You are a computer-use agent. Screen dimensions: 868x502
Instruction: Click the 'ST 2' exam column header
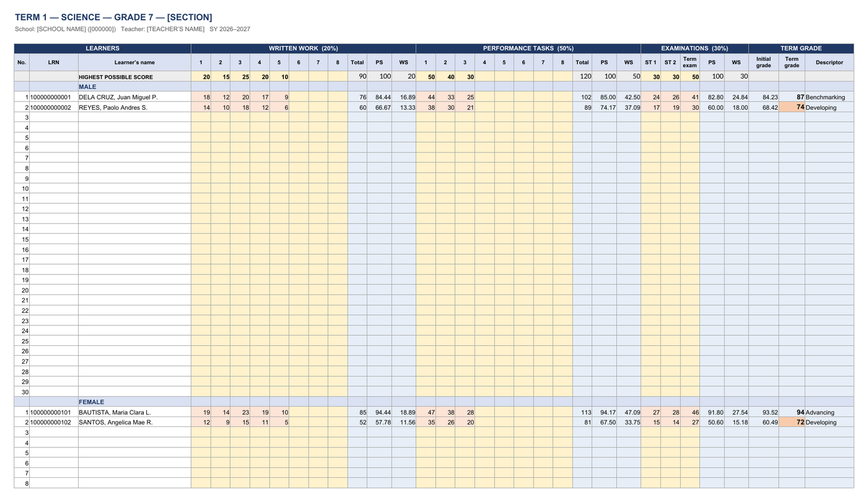[x=670, y=63]
